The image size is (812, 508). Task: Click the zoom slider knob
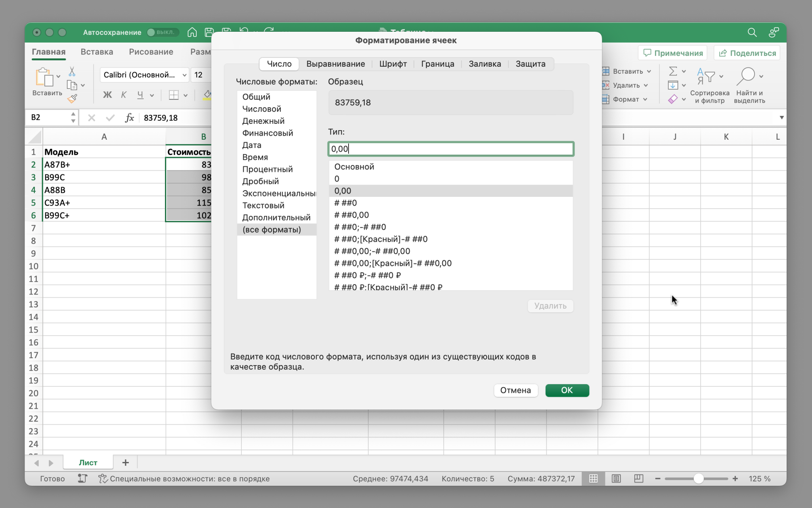[x=699, y=479]
